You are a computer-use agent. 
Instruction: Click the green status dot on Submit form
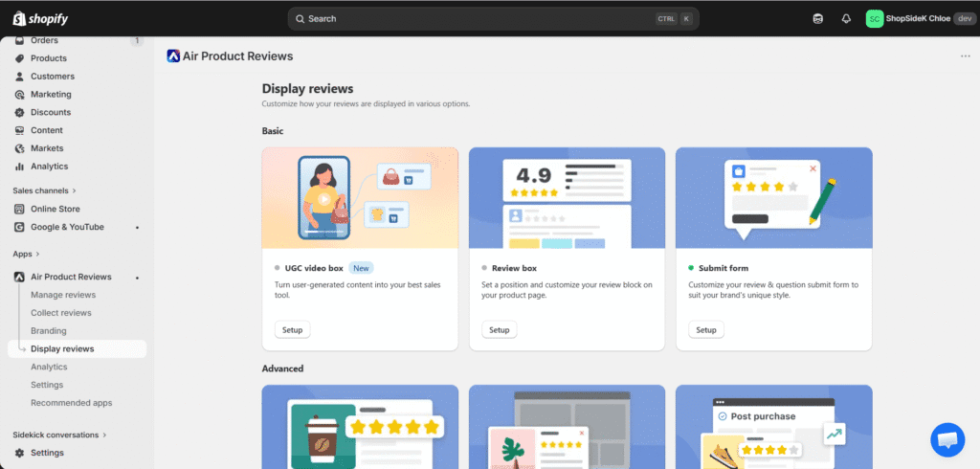click(691, 268)
